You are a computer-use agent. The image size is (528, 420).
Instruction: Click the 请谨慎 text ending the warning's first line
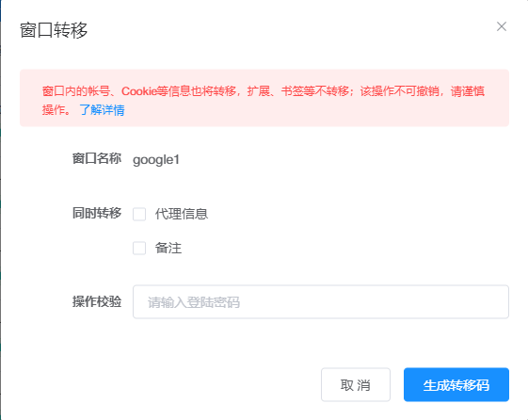468,91
